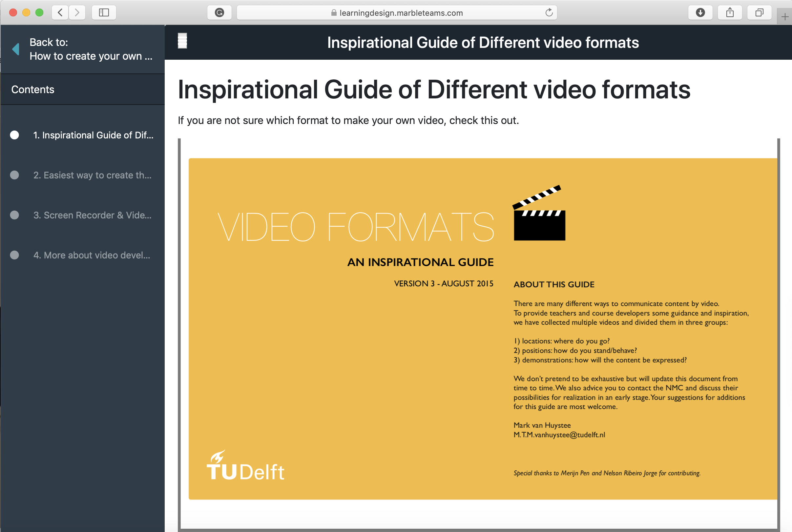This screenshot has width=792, height=532.
Task: Reload page with the refresh icon
Action: click(549, 12)
